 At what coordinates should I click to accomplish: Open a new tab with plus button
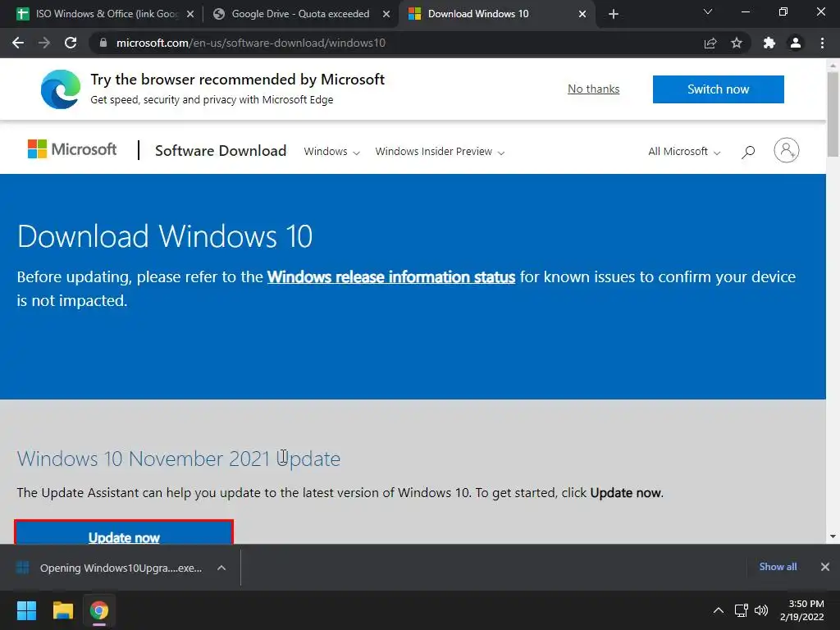(x=614, y=14)
